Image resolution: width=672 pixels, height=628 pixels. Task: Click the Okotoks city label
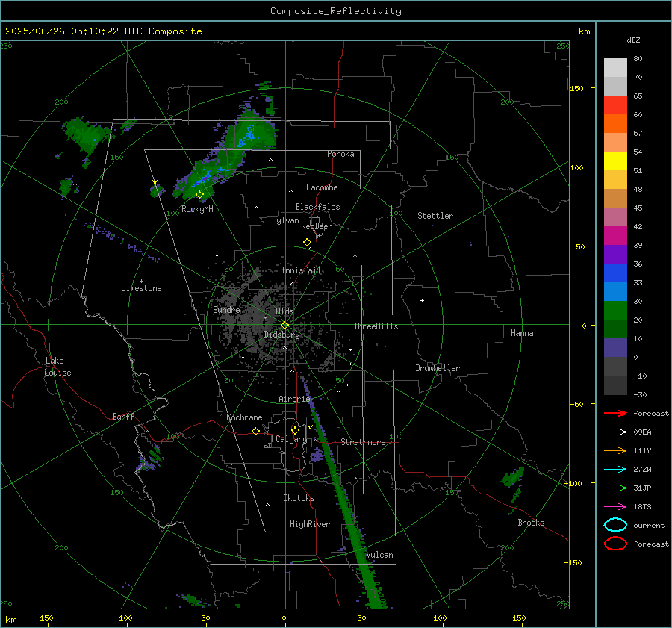(299, 498)
